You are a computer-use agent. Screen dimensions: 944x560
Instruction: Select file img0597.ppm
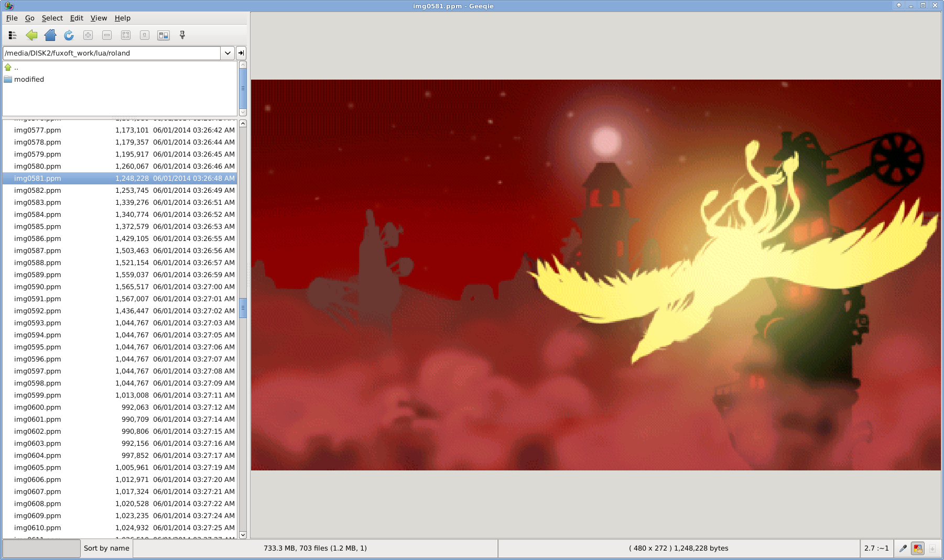tap(120, 371)
